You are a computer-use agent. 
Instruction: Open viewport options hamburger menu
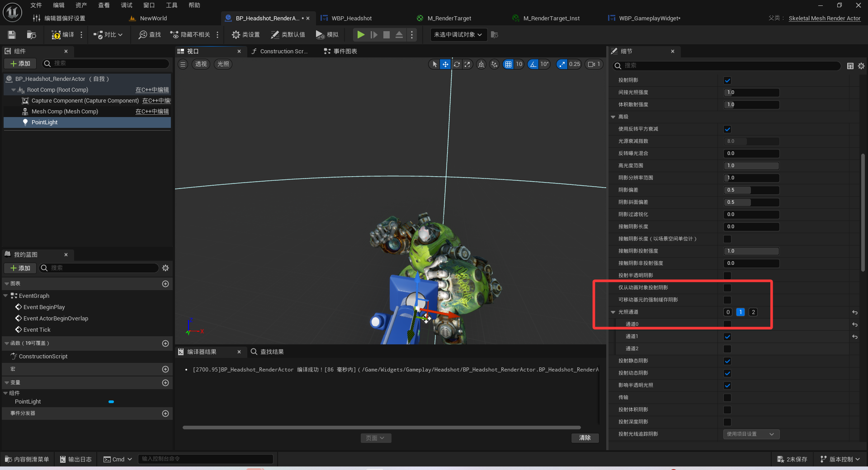pos(183,64)
